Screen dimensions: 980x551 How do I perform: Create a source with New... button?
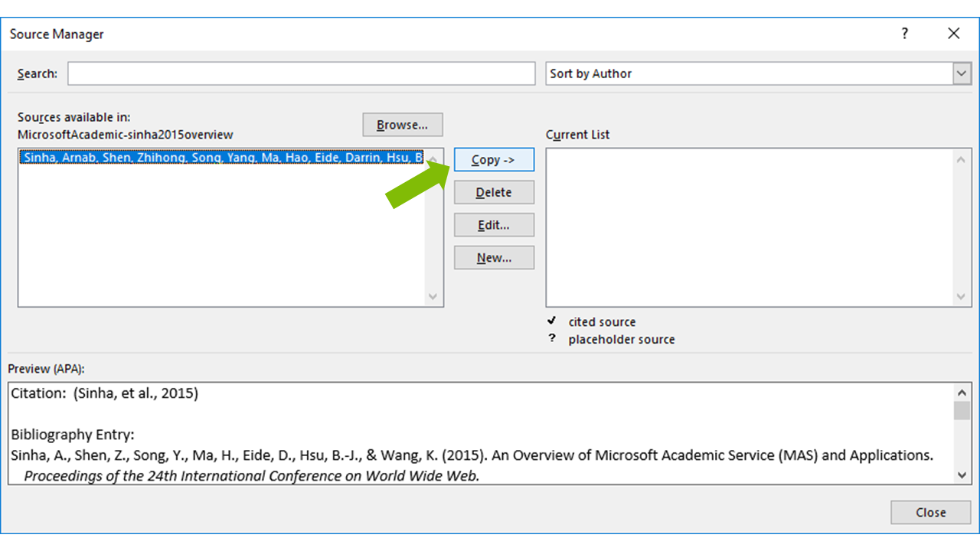[494, 258]
